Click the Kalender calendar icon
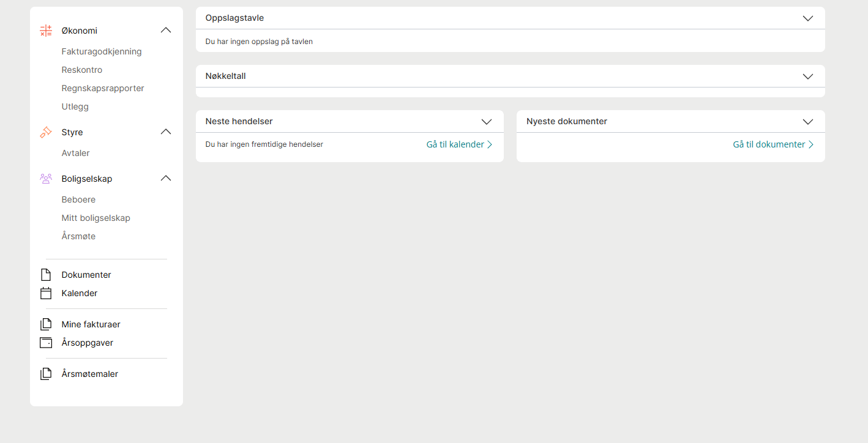This screenshot has height=443, width=868. [46, 293]
